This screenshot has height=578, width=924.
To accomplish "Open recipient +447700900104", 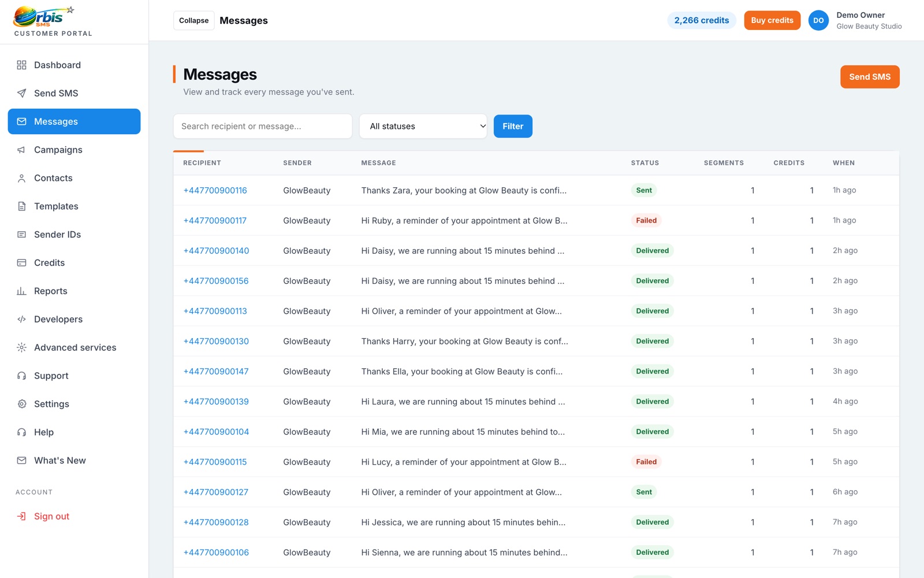I will coord(216,432).
